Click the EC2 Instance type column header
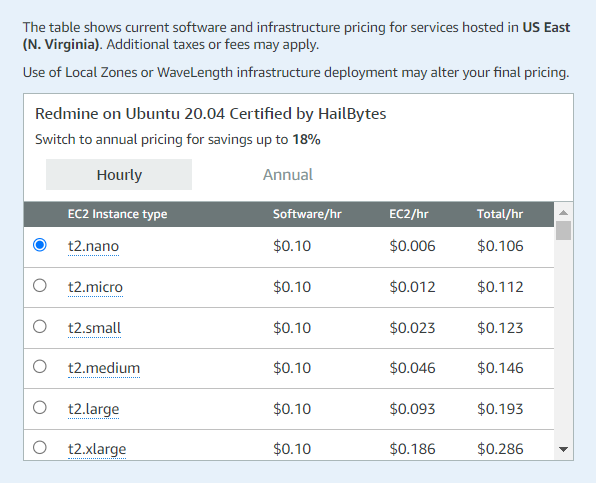This screenshot has height=484, width=597. point(117,214)
